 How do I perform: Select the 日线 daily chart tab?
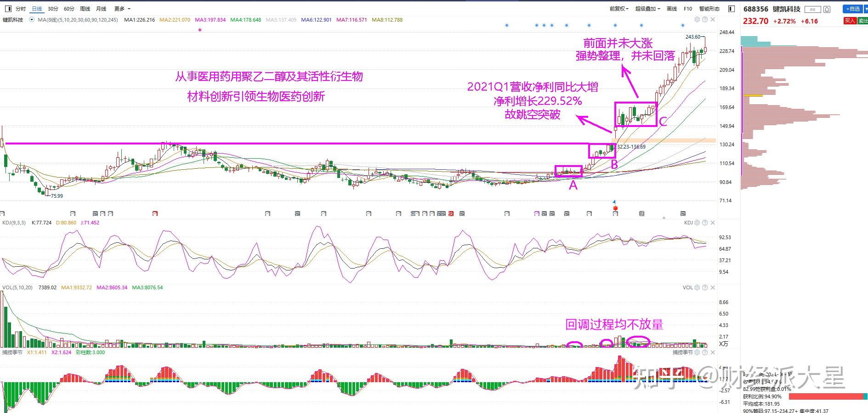click(x=37, y=9)
